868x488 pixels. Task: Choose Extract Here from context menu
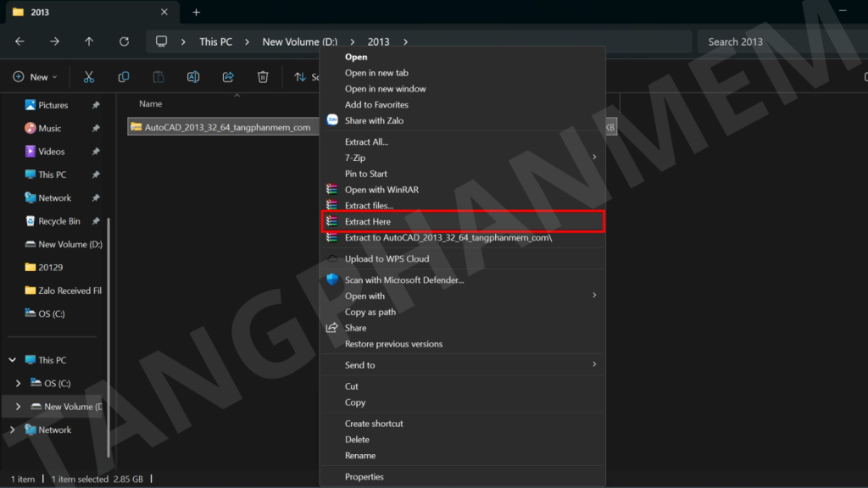tap(368, 222)
